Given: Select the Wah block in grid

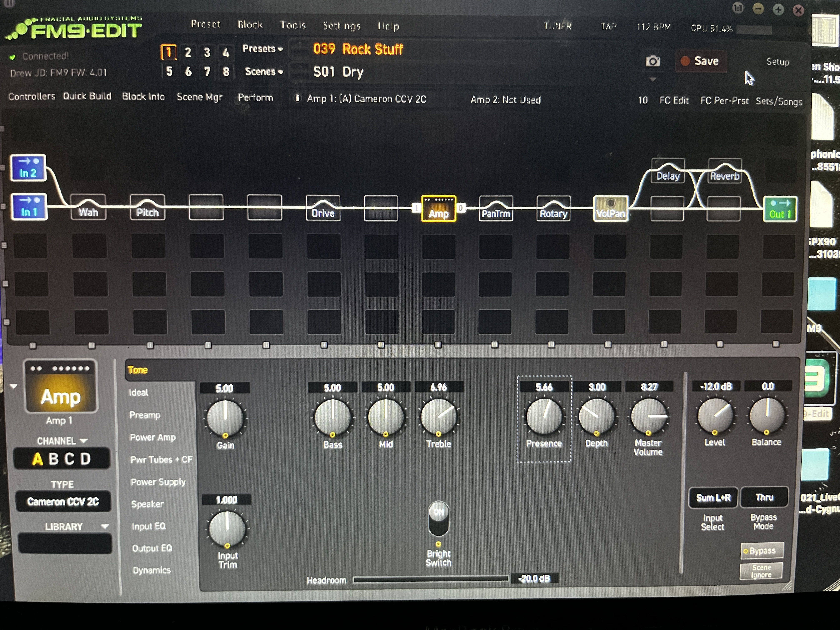Looking at the screenshot, I should 88,207.
